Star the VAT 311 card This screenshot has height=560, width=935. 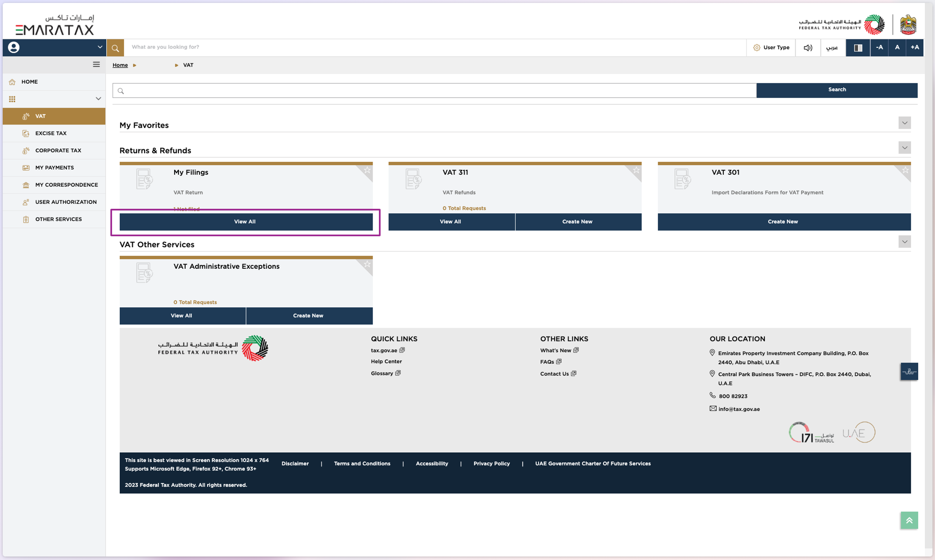(636, 170)
